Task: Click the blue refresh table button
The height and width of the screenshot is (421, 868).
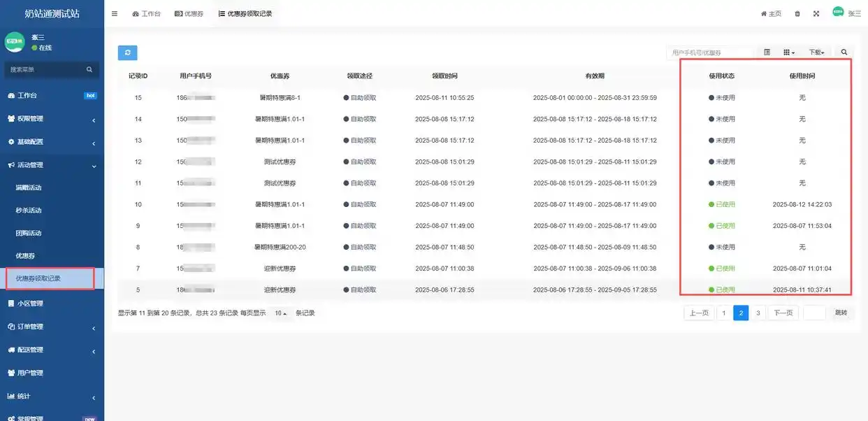Action: (x=127, y=52)
